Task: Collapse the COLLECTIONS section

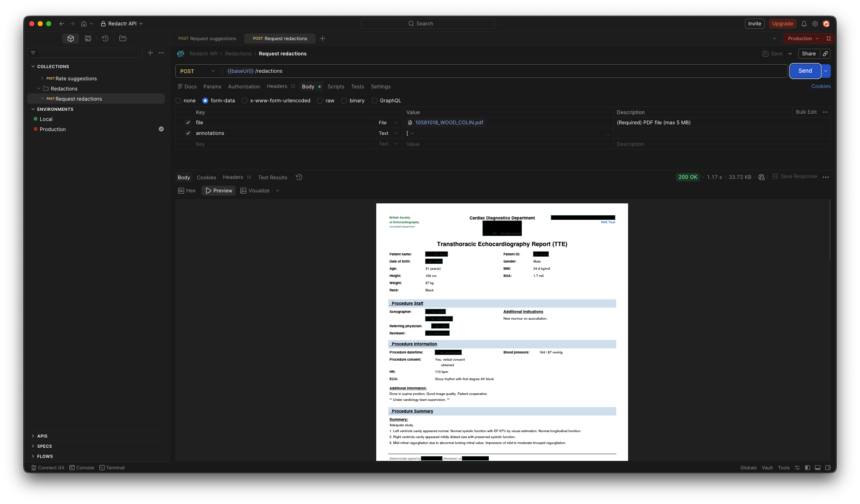Action: 33,66
